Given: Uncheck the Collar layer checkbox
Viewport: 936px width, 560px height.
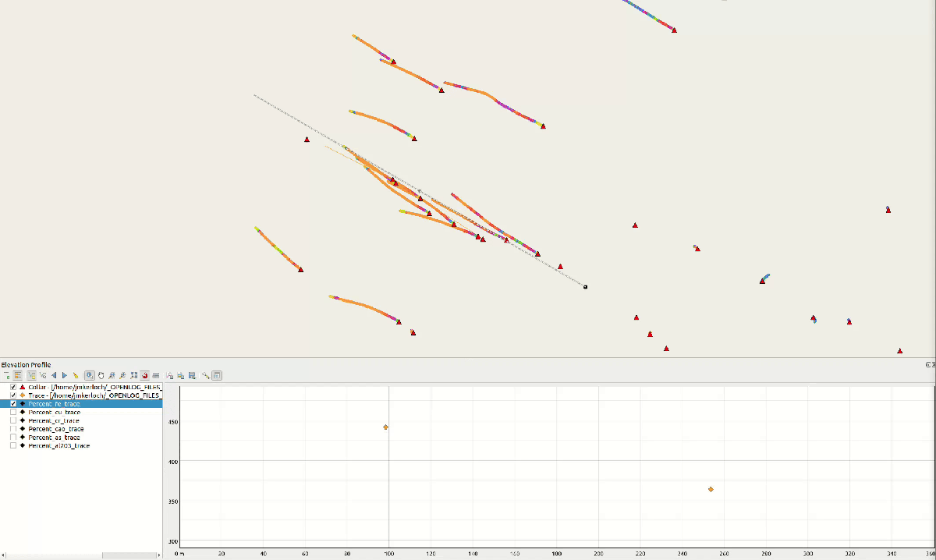Looking at the screenshot, I should 13,387.
